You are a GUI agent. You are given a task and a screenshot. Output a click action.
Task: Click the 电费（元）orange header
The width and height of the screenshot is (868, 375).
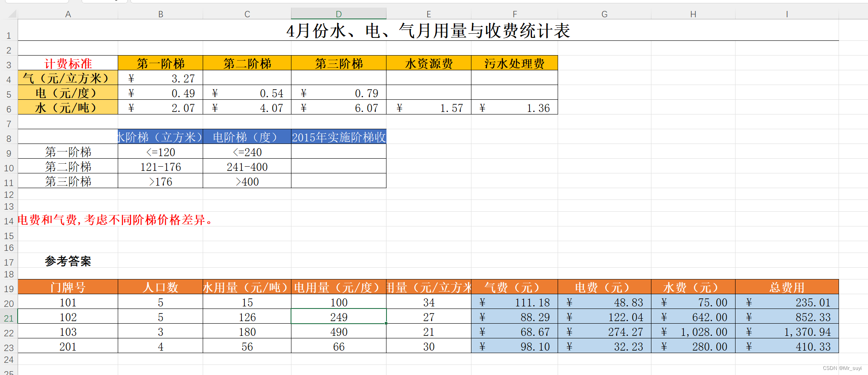click(604, 287)
